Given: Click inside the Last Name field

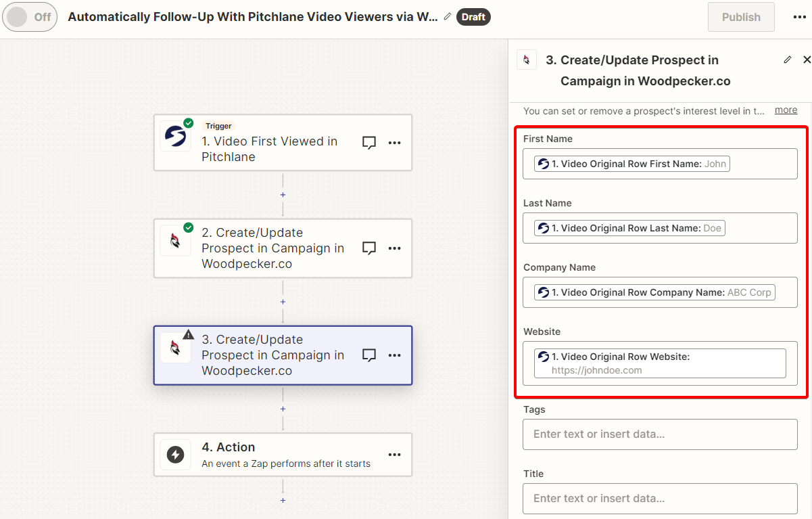Looking at the screenshot, I should coord(660,228).
